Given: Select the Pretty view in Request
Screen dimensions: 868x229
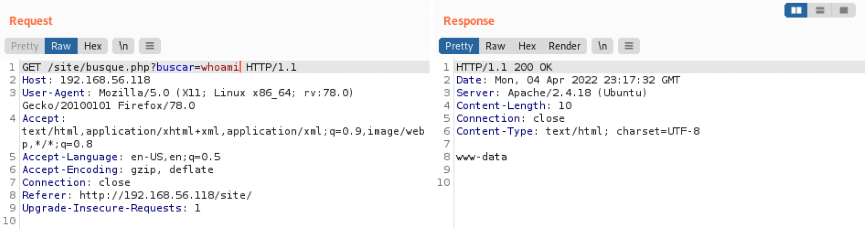Looking at the screenshot, I should tap(25, 46).
